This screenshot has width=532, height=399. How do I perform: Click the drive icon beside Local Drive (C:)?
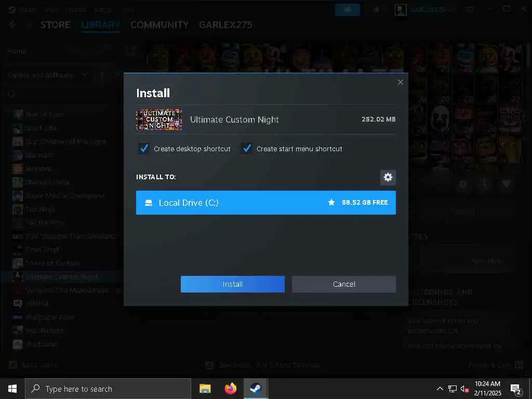[149, 203]
